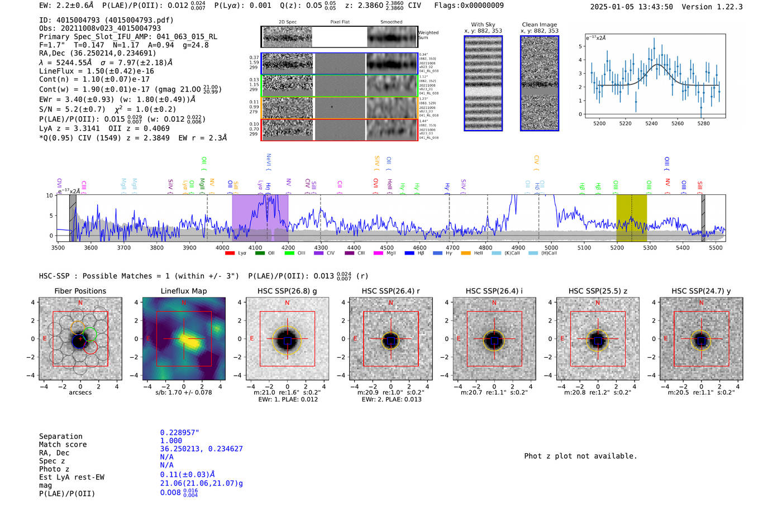Viewport: 782px width, 532px height.
Task: Click the red-bordered 2D spectrum row
Action: coord(340,130)
